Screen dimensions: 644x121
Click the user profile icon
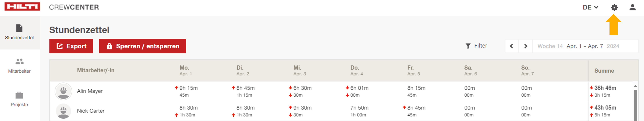pyautogui.click(x=632, y=7)
